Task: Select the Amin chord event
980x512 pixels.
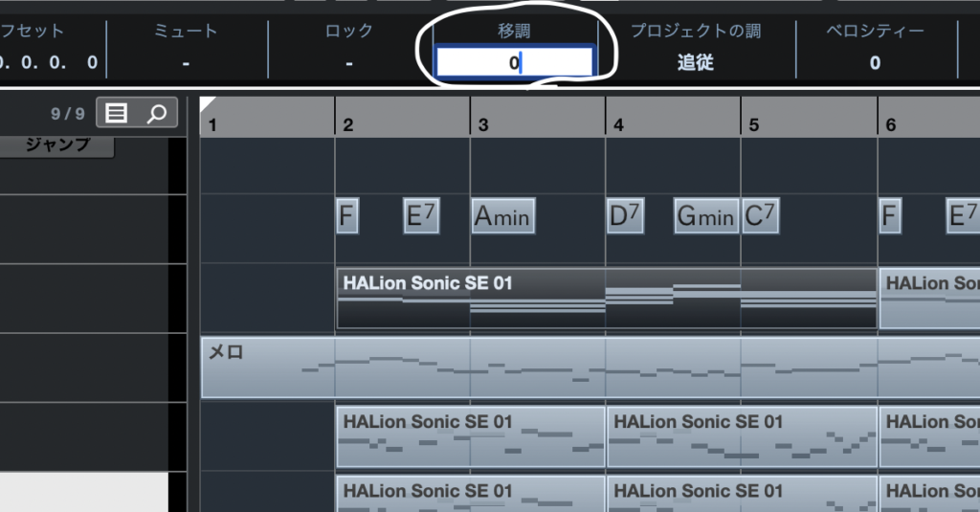Action: coord(502,216)
